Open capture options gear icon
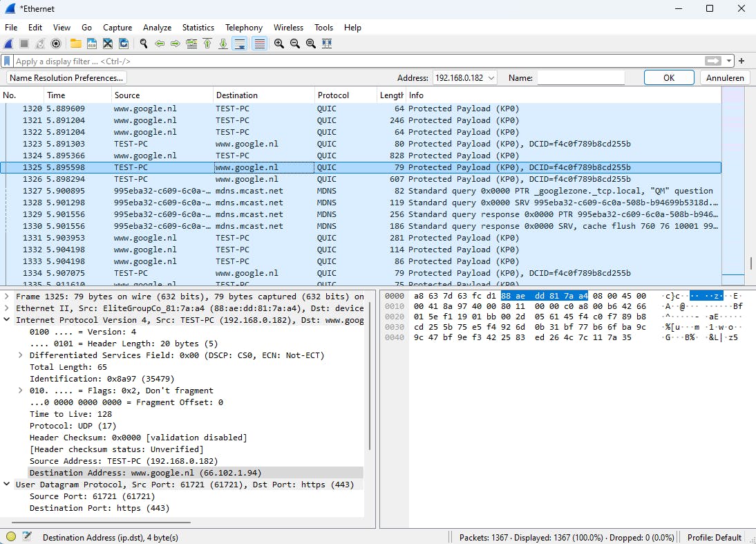Image resolution: width=756 pixels, height=544 pixels. 56,44
